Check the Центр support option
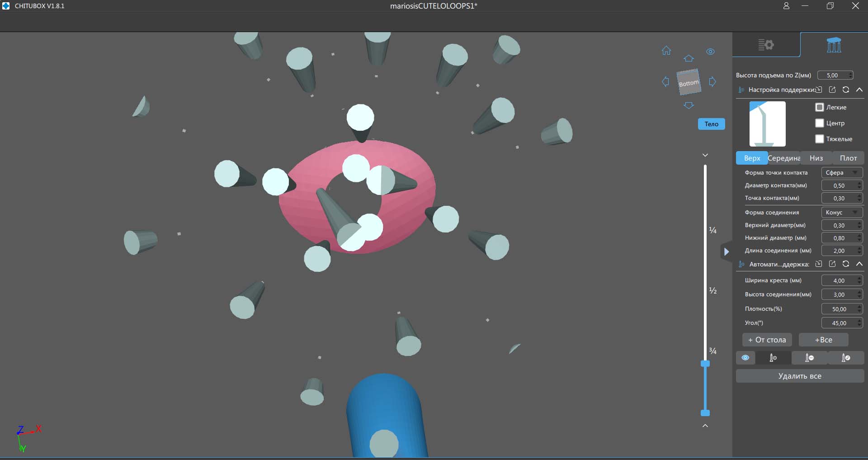Viewport: 868px width, 460px height. coord(819,123)
